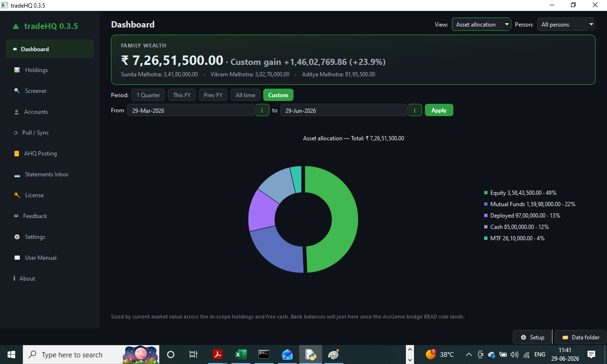
Task: Click the Sunita Malhotra wealth figure
Action: (159, 74)
